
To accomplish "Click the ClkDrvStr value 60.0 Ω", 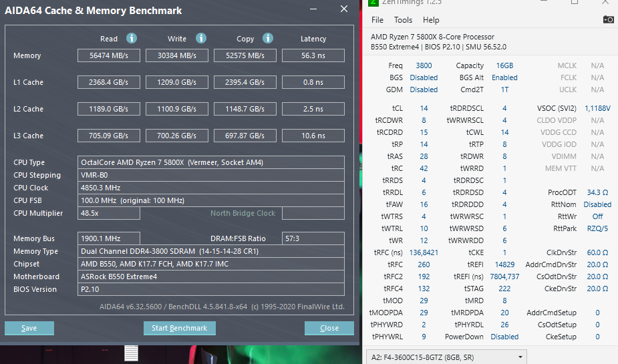I will click(x=597, y=252).
